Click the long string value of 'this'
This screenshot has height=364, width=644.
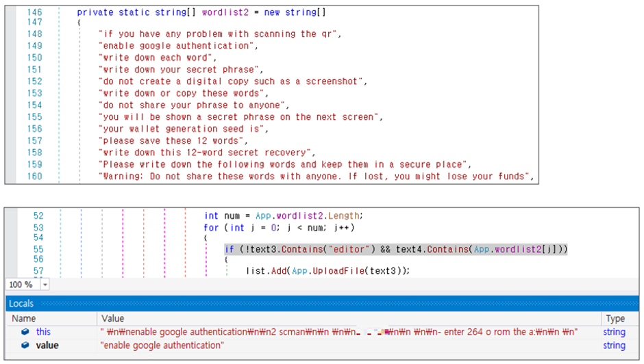pyautogui.click(x=339, y=332)
